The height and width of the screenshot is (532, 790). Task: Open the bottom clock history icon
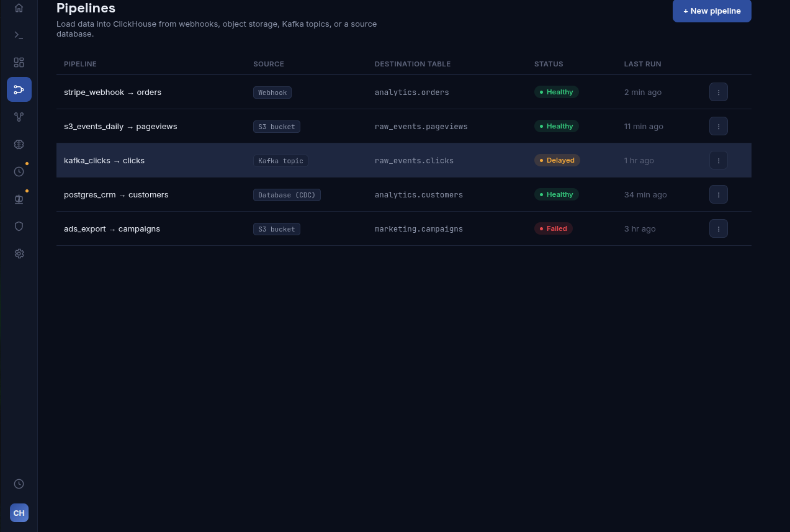(x=19, y=484)
